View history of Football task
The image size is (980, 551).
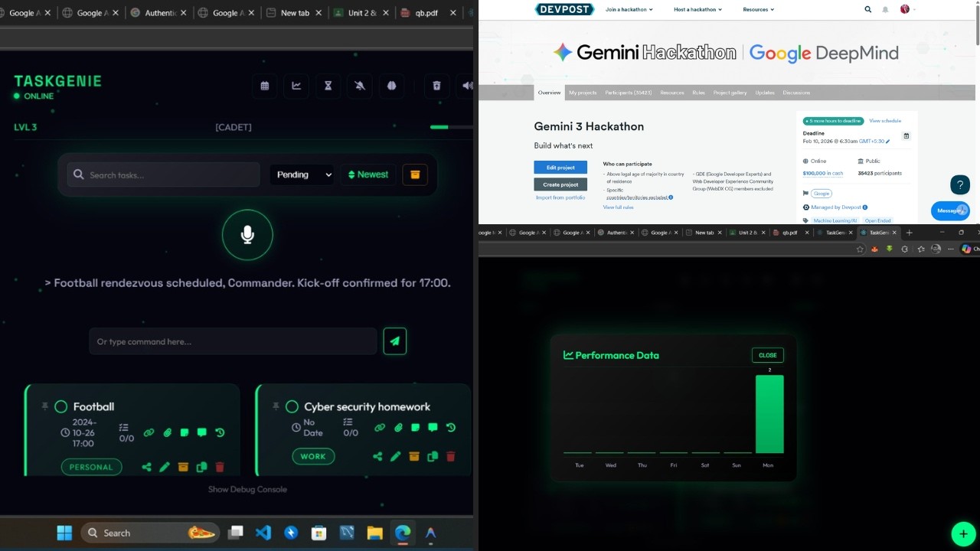click(220, 432)
